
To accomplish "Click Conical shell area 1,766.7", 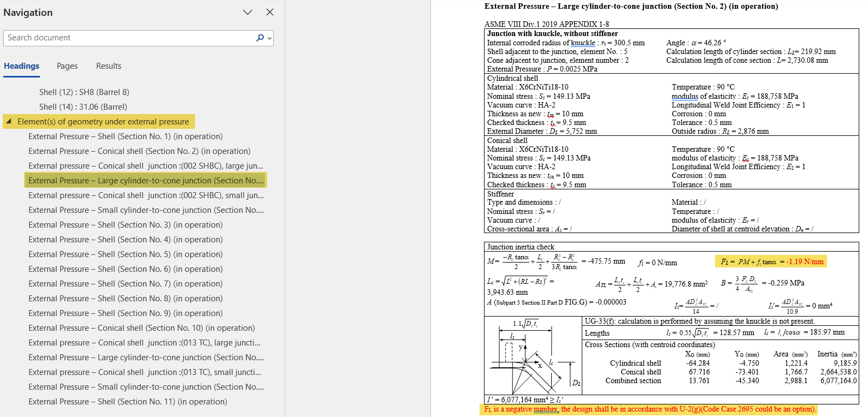I will point(796,372).
